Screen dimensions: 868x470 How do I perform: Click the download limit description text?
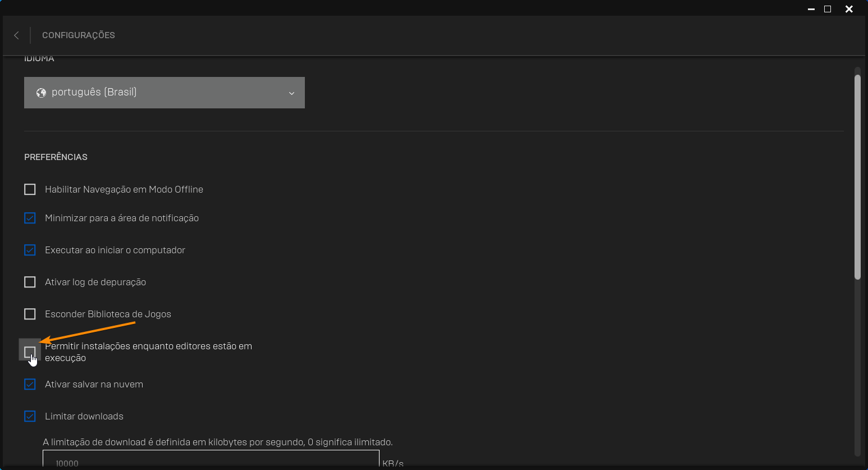point(218,442)
